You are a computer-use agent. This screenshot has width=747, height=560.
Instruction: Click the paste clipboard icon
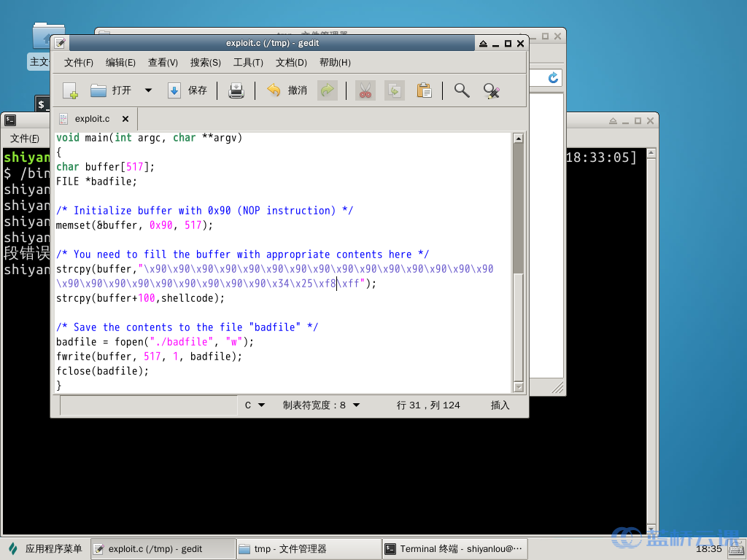coord(424,90)
